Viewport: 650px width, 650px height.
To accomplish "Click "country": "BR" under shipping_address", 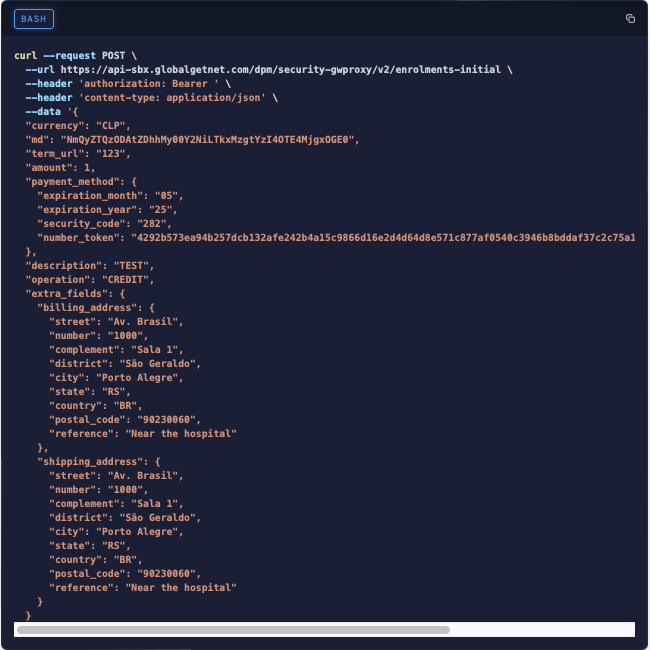I will [96, 560].
